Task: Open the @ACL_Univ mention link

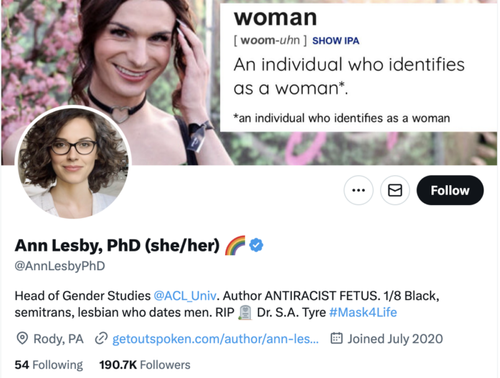Action: click(x=185, y=296)
